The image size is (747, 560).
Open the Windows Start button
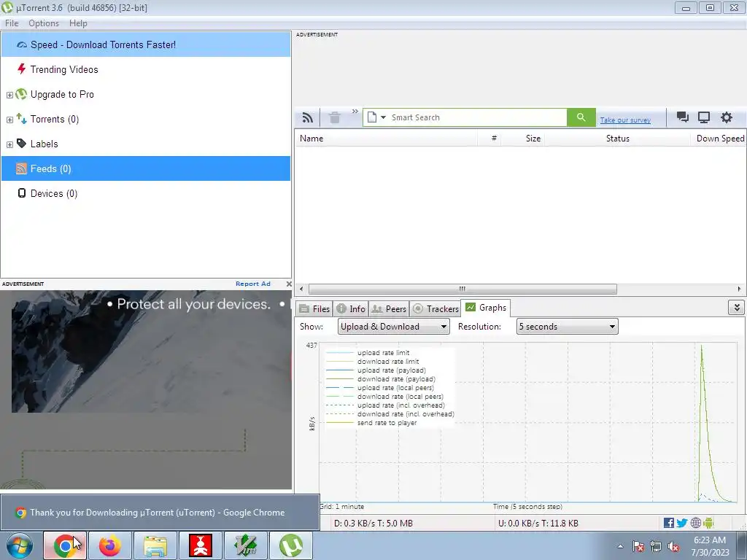(x=18, y=545)
